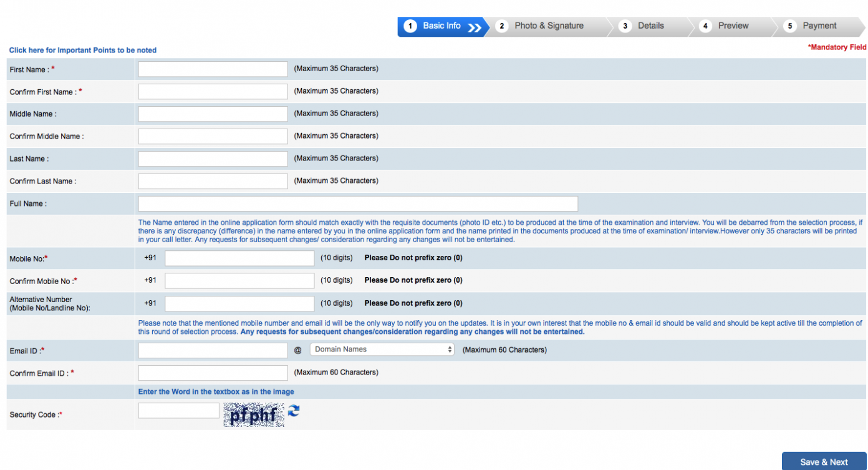This screenshot has height=470, width=868.
Task: Focus the First Name text field
Action: point(213,69)
